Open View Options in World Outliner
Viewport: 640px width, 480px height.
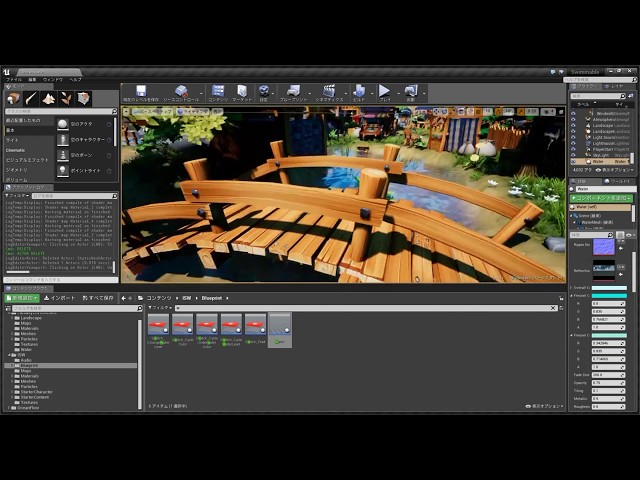click(615, 170)
